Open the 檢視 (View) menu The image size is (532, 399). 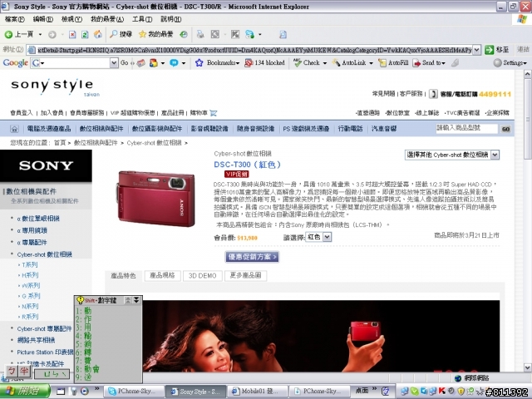click(x=71, y=19)
